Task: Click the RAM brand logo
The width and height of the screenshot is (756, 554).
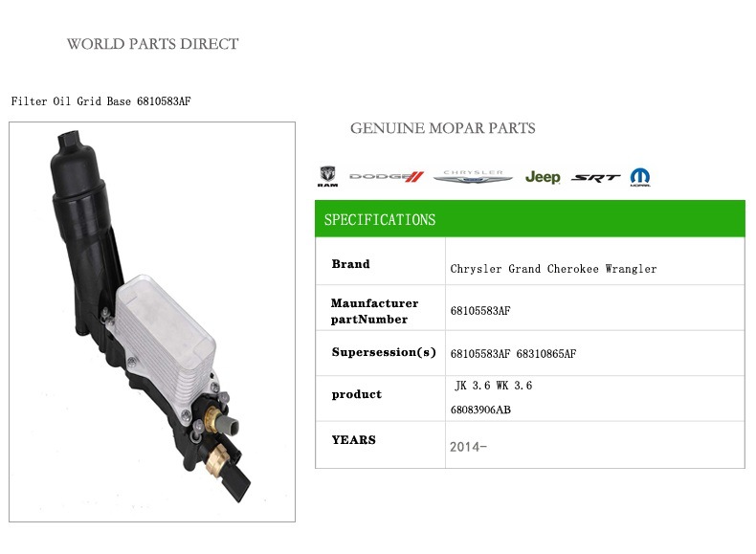Action: coord(327,176)
